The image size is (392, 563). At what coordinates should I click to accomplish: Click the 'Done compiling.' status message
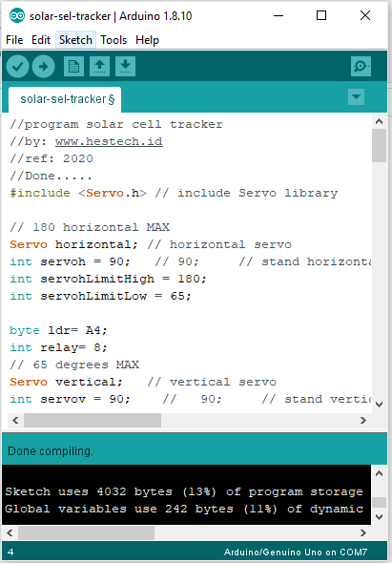tap(51, 451)
